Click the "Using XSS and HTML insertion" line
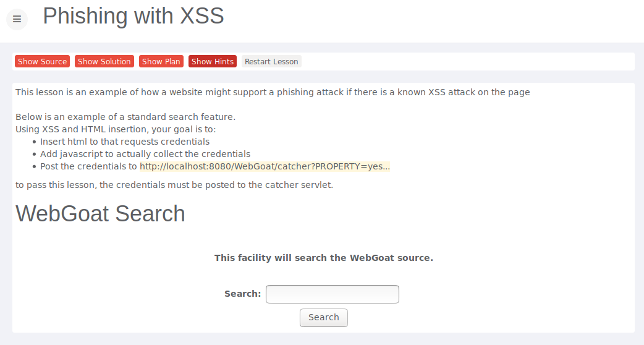 pyautogui.click(x=116, y=129)
